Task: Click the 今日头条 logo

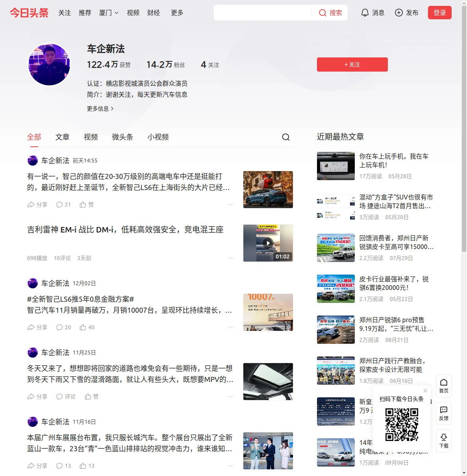Action: click(29, 13)
